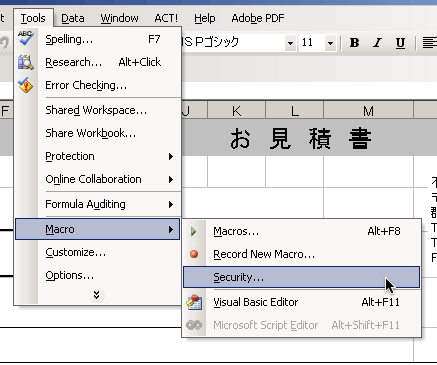Open Visual Basic Editor menu entry

[x=301, y=302]
